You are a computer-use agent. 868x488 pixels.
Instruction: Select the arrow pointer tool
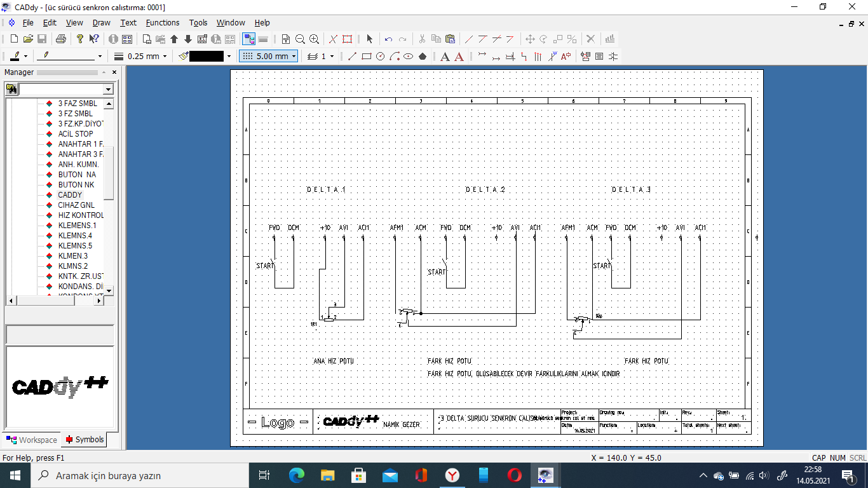370,39
